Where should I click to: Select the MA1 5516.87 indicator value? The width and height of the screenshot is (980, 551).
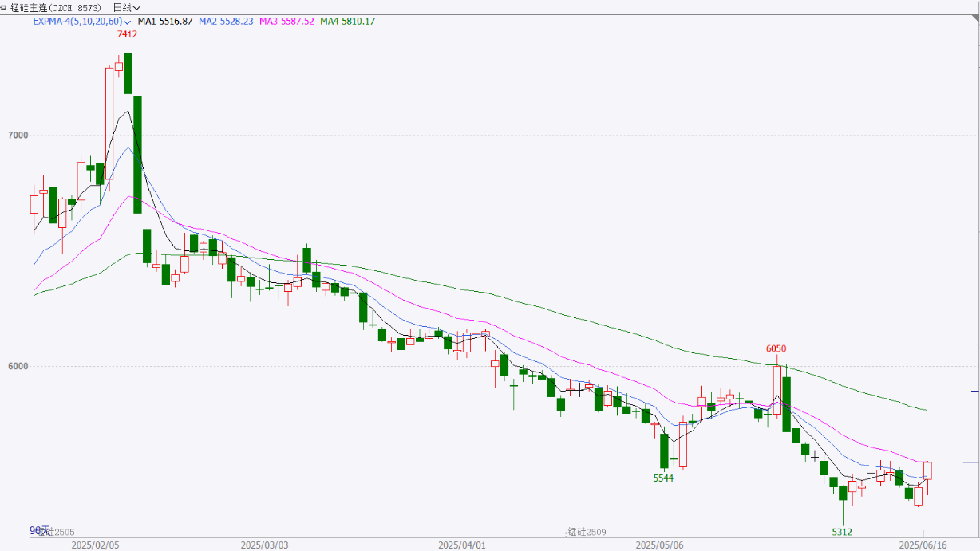tap(165, 21)
